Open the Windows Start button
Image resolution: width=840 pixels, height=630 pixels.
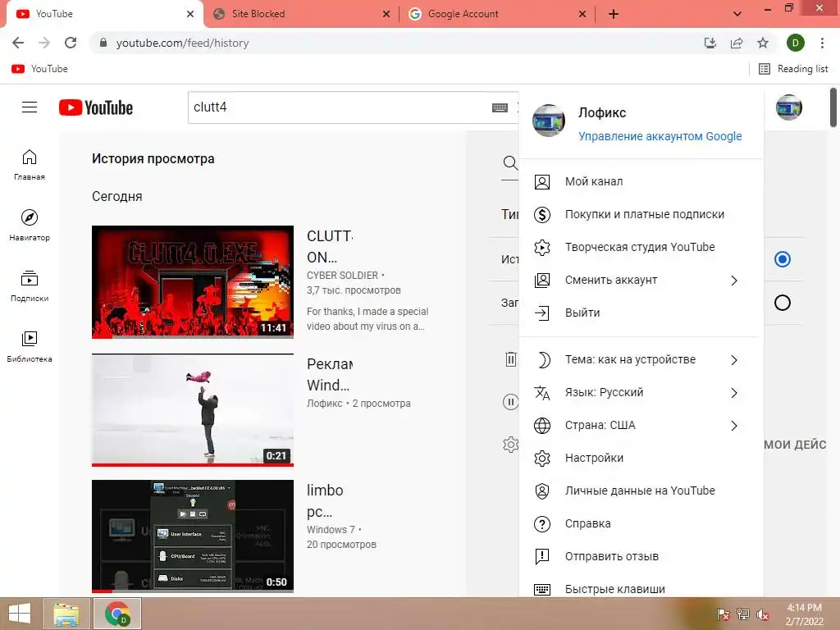(20, 614)
